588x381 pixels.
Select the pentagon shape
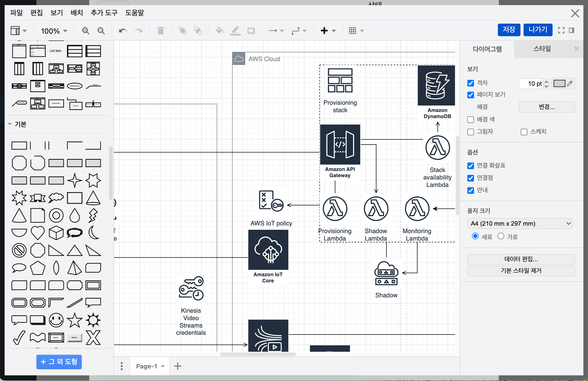click(x=38, y=268)
